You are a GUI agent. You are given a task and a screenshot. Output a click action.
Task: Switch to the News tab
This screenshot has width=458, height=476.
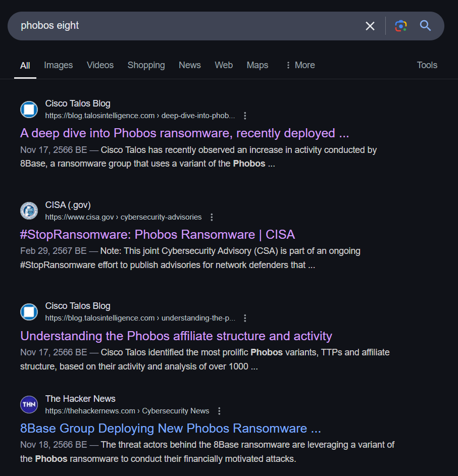189,65
